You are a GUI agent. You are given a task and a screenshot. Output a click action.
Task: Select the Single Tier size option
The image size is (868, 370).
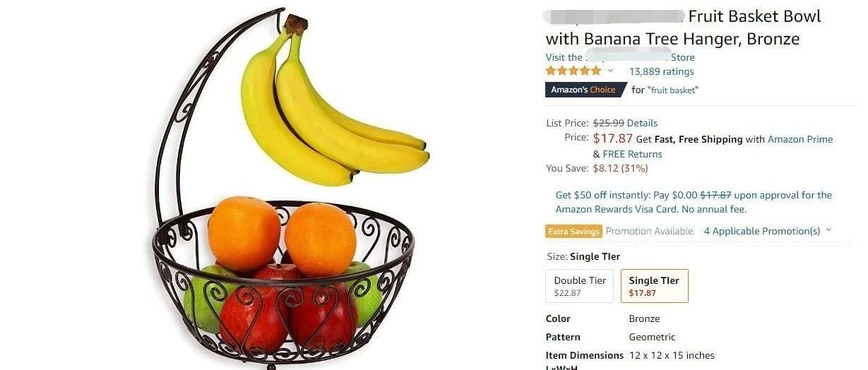pos(654,286)
